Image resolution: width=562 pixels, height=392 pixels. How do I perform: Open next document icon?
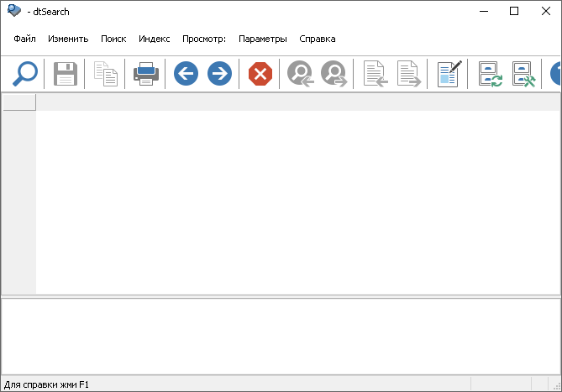point(408,74)
